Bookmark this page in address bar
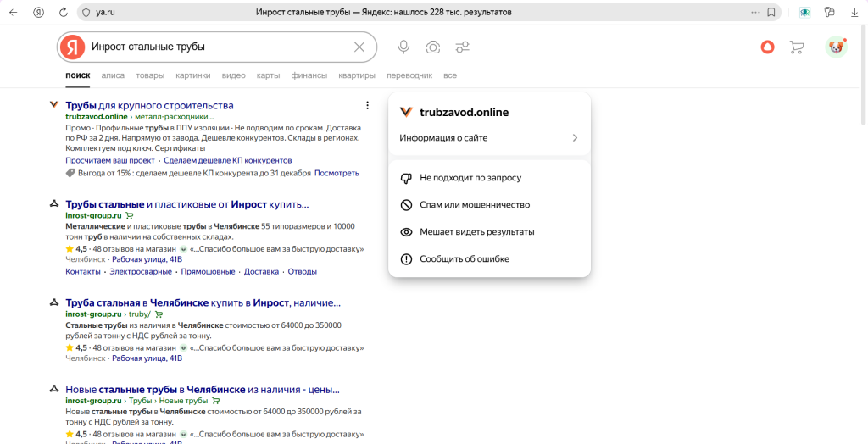The image size is (868, 444). (771, 13)
